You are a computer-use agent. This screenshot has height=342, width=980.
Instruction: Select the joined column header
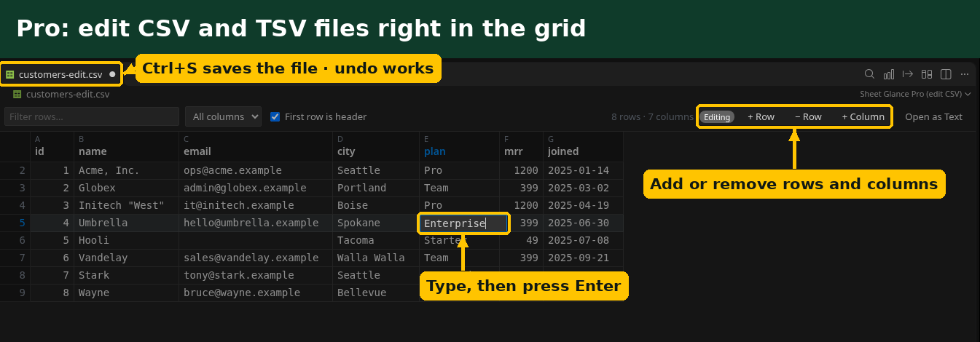tap(583, 146)
